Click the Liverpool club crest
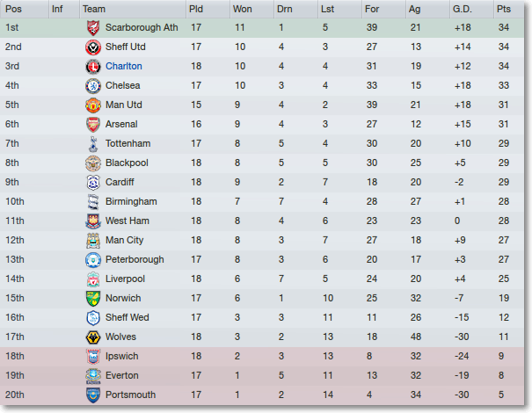This screenshot has width=532, height=413. coord(93,279)
